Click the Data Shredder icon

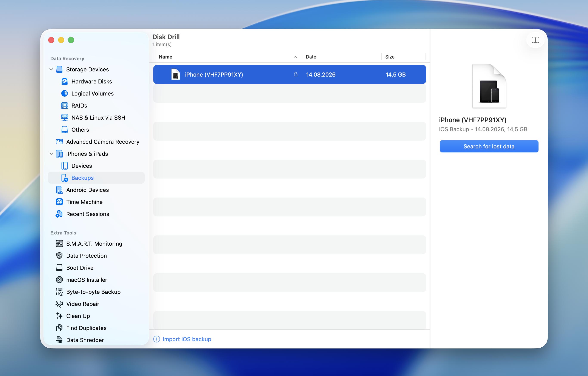[x=59, y=340]
